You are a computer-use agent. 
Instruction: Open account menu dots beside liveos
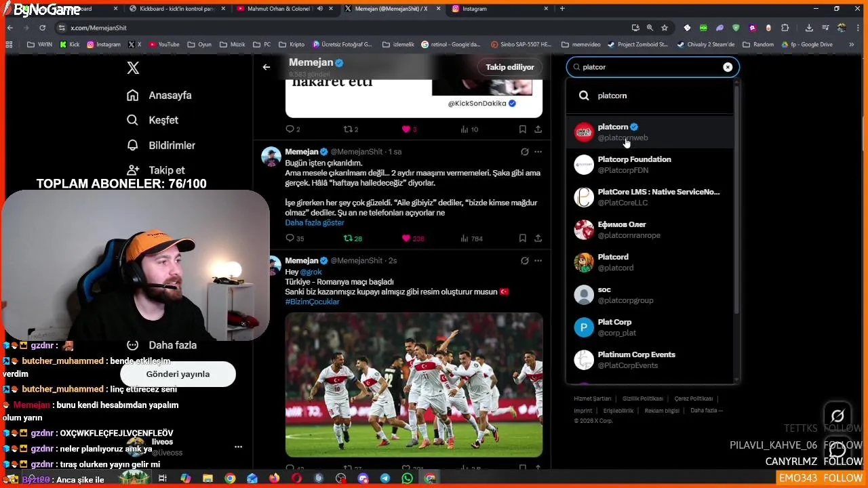pos(238,447)
